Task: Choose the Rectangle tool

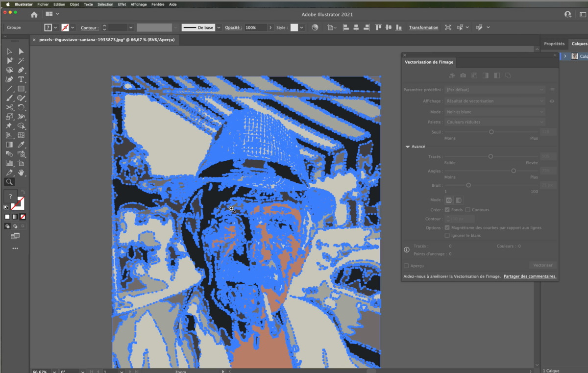Action: pos(21,89)
